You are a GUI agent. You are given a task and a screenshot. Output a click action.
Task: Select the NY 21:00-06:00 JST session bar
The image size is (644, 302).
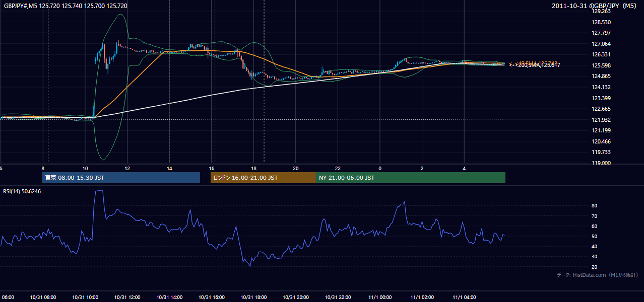pyautogui.click(x=411, y=178)
